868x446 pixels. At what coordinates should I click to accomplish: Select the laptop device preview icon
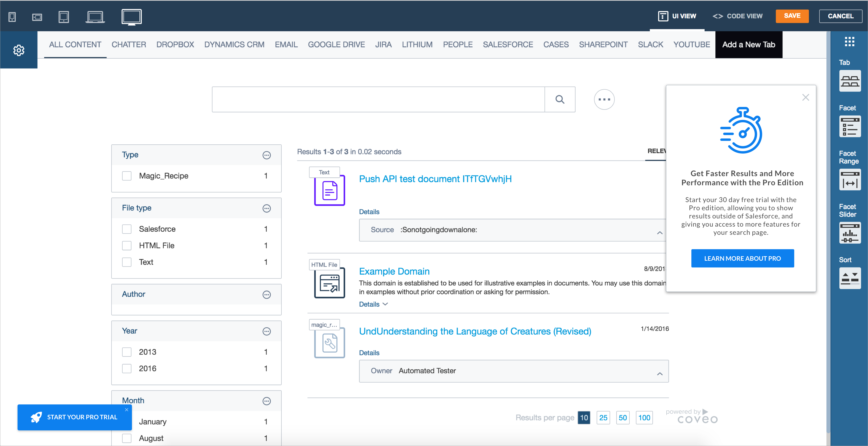(x=95, y=17)
